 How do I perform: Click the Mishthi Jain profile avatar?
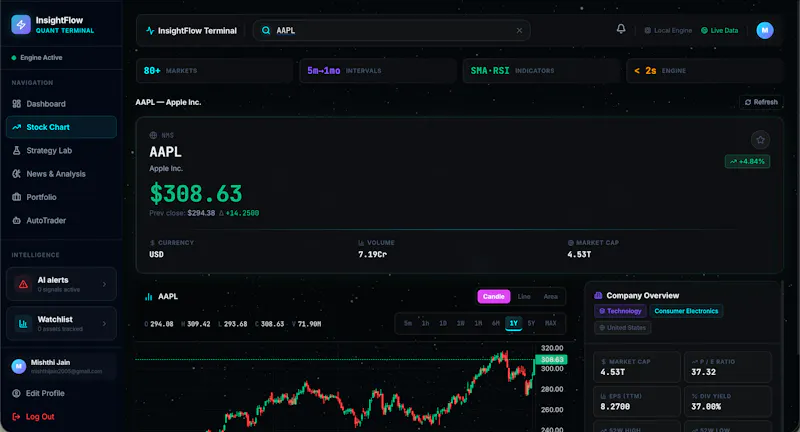coord(19,366)
